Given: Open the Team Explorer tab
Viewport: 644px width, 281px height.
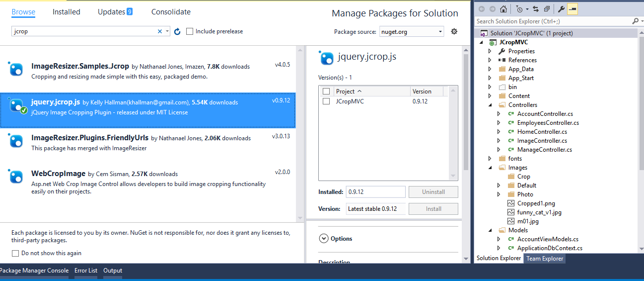Looking at the screenshot, I should (545, 258).
